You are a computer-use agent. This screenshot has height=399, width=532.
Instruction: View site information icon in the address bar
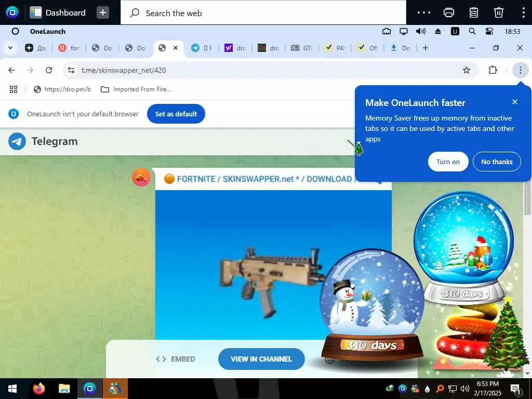tap(71, 70)
